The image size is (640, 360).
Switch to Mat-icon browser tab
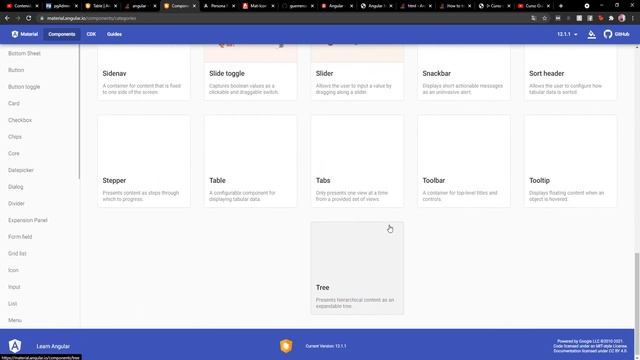(x=258, y=6)
